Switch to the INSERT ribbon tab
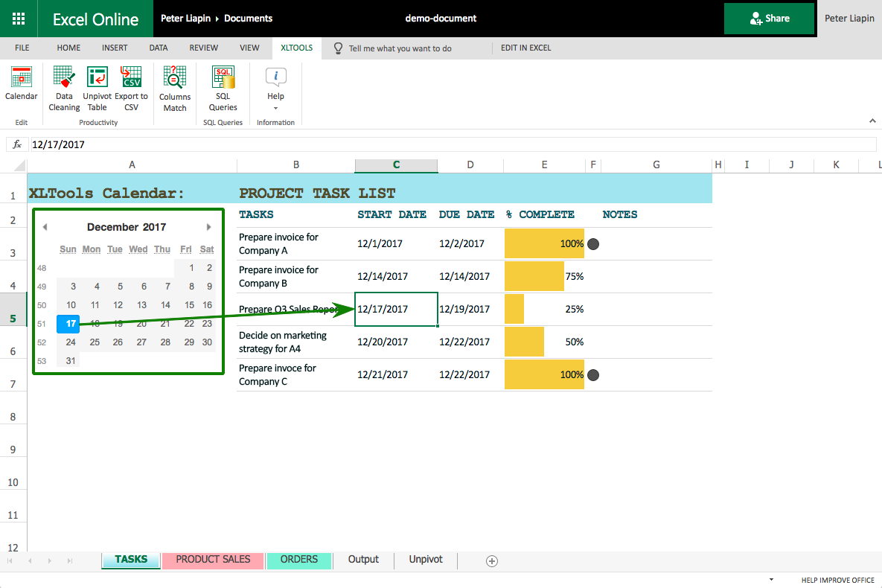 [x=115, y=48]
